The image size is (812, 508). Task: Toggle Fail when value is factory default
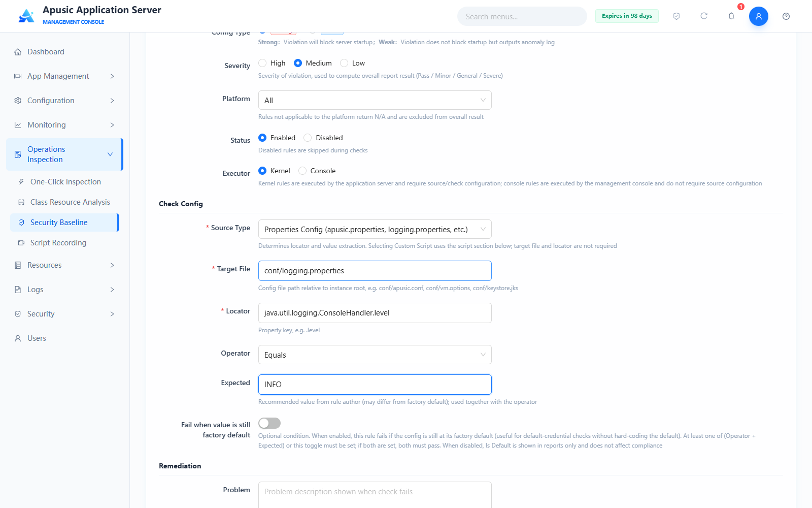click(269, 423)
